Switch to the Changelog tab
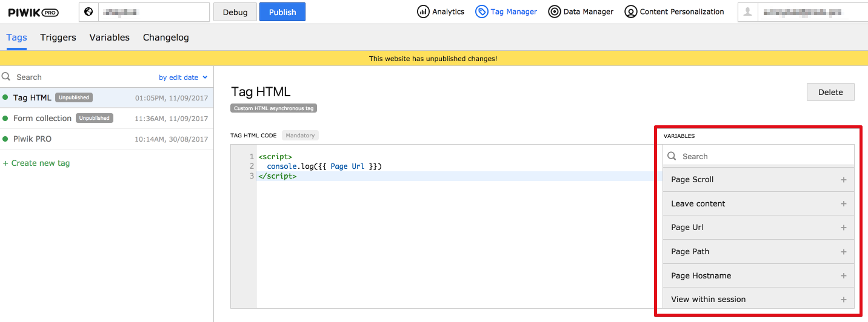The image size is (868, 322). (166, 38)
